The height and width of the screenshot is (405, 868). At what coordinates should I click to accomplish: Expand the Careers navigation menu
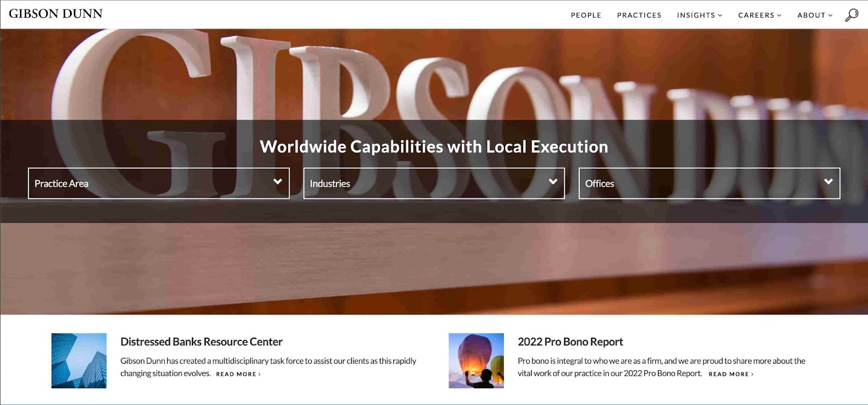(x=759, y=15)
